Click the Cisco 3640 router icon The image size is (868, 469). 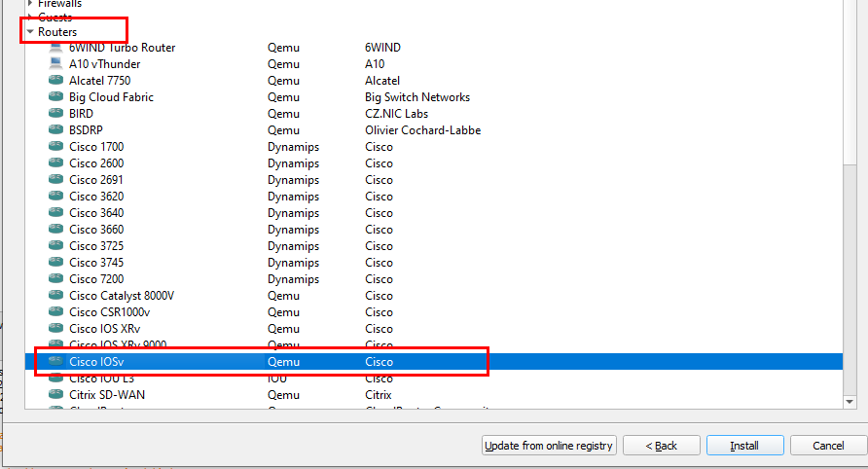pyautogui.click(x=55, y=213)
